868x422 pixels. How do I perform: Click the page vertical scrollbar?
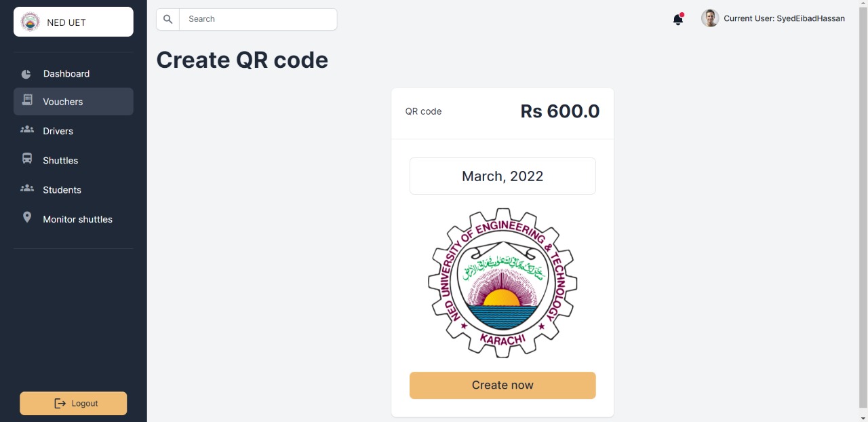point(863,204)
